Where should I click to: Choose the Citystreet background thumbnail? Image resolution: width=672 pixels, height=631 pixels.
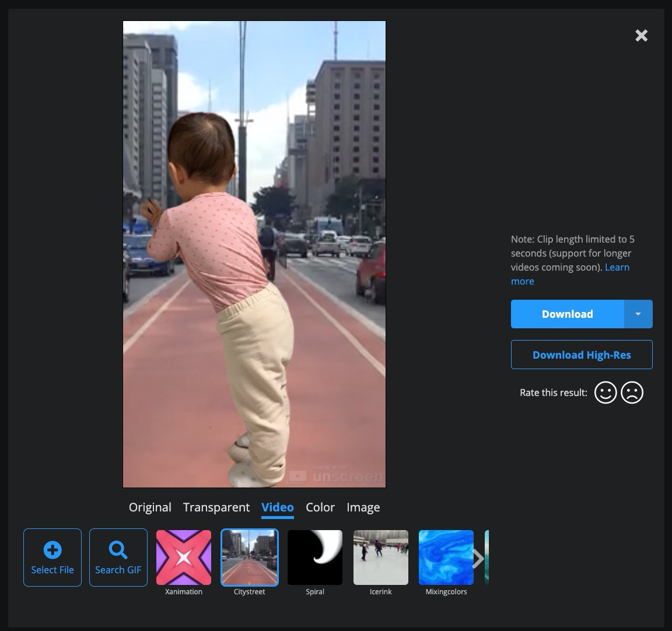250,558
